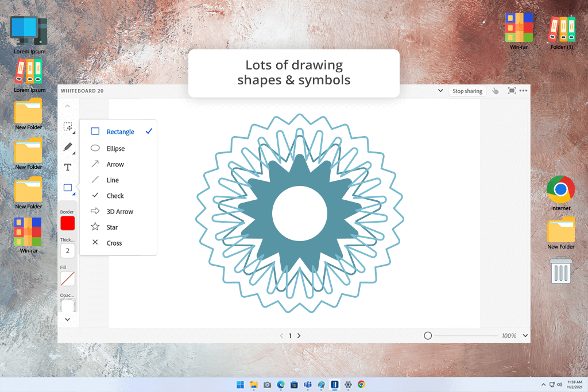Screen dimensions: 588x392
Task: Click the network tray icon
Action: [x=552, y=385]
